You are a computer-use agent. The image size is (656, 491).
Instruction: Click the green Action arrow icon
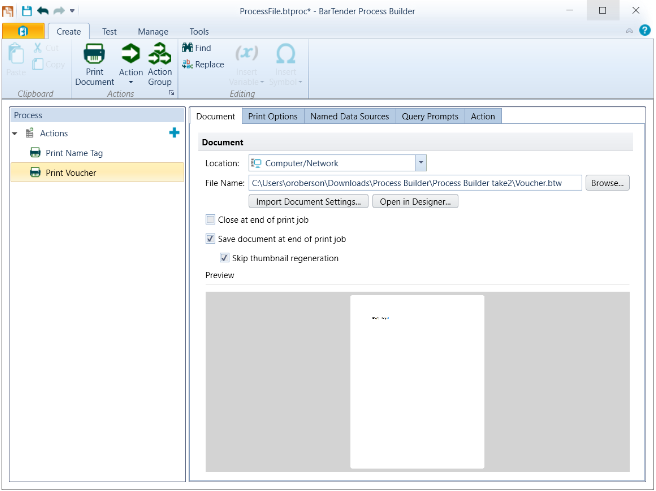click(x=131, y=54)
